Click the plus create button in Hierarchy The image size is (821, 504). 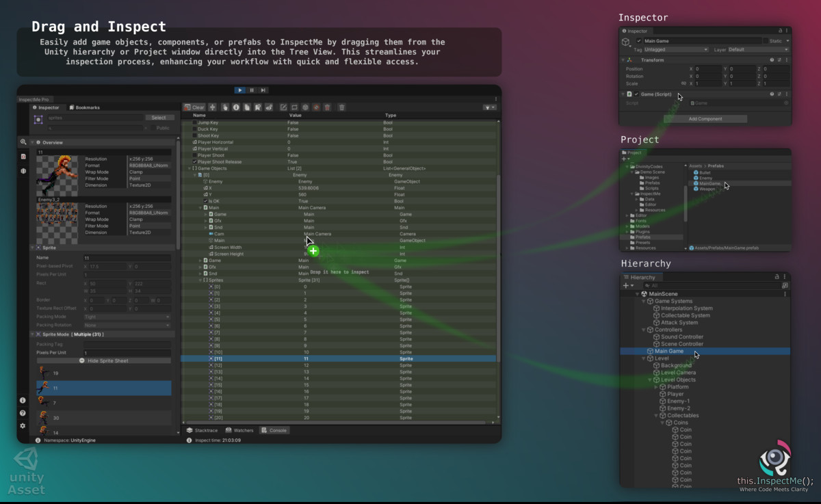click(627, 285)
